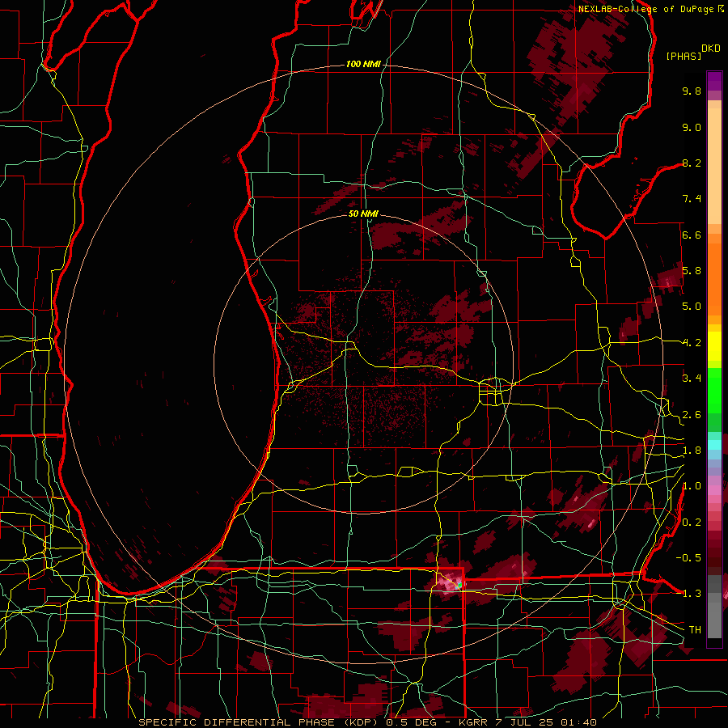Click the yellow segment of the color bar
This screenshot has width=728, height=728.
714,346
